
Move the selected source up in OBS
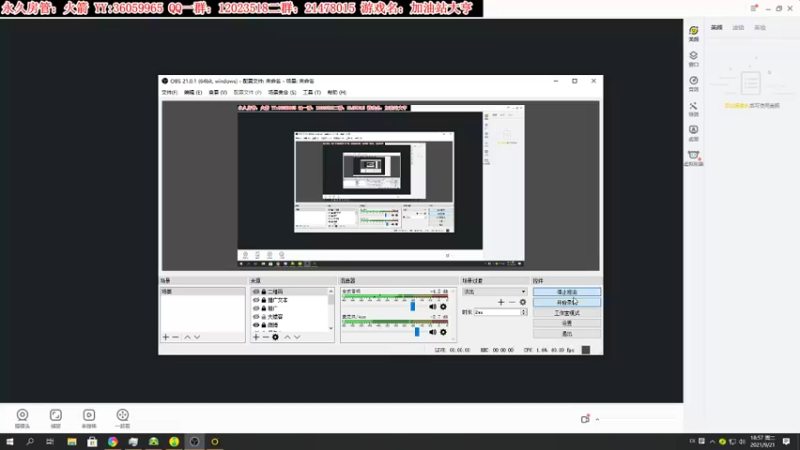(287, 337)
